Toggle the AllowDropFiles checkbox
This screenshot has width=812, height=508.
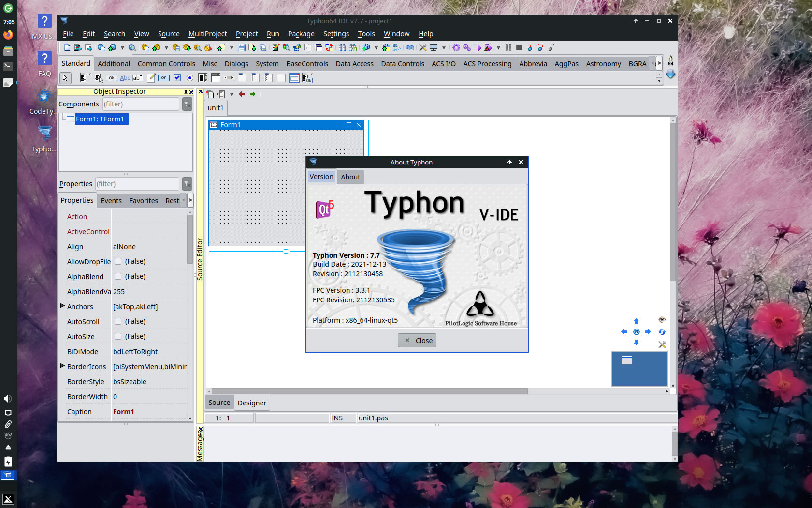[118, 261]
